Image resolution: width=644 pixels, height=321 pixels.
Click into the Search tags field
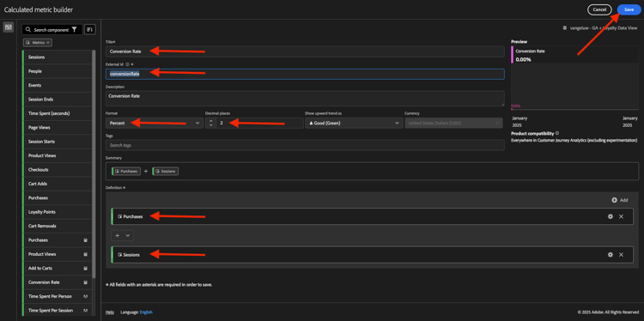pos(305,145)
